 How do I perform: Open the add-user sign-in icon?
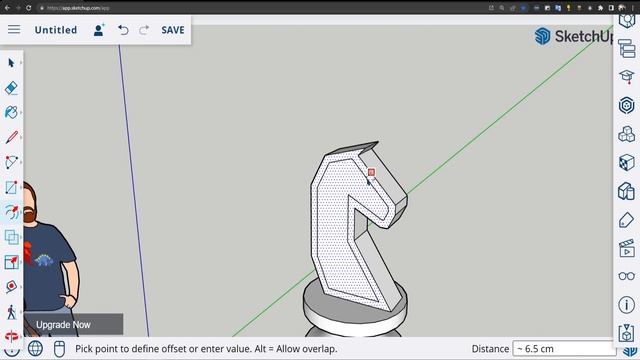click(99, 30)
